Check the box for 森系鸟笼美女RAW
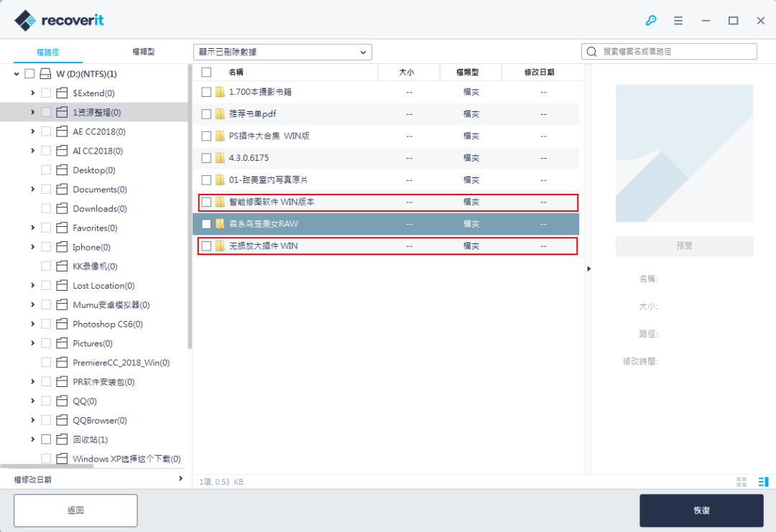The height and width of the screenshot is (532, 776). click(x=206, y=224)
